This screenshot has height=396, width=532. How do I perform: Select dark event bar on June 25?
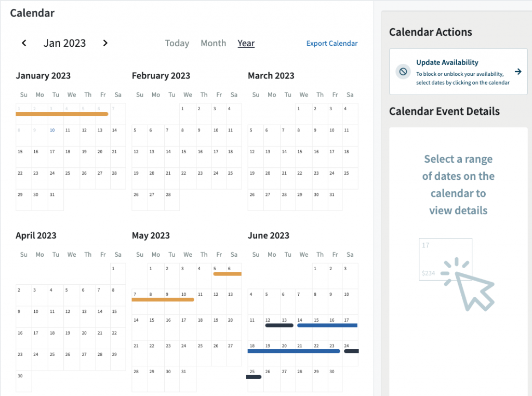(254, 377)
